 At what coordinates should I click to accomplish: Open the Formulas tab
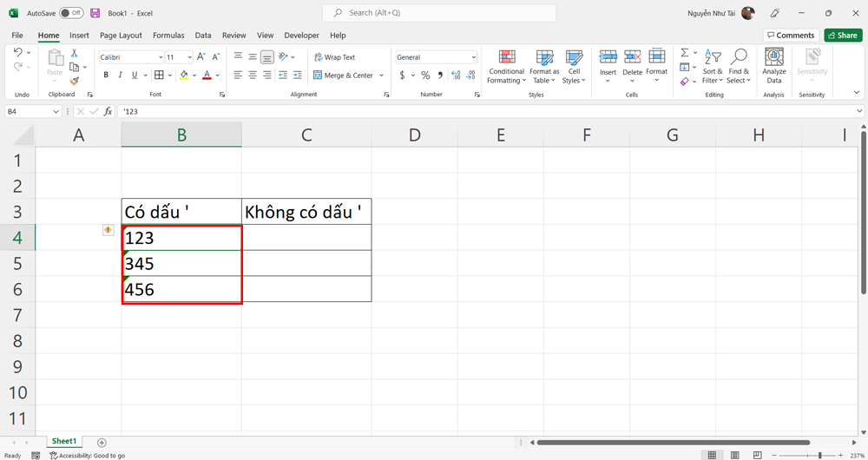pos(168,35)
